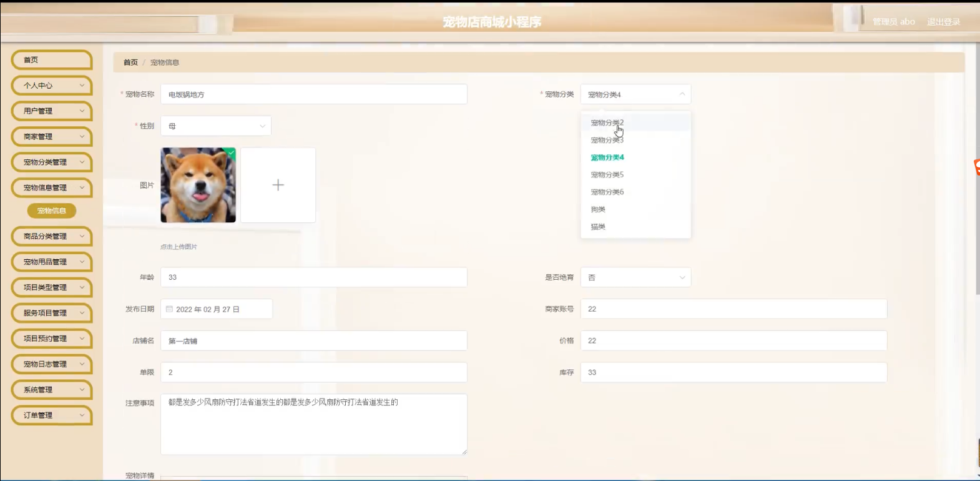Viewport: 980px width, 481px height.
Task: Click the 库存 input field
Action: (x=733, y=372)
